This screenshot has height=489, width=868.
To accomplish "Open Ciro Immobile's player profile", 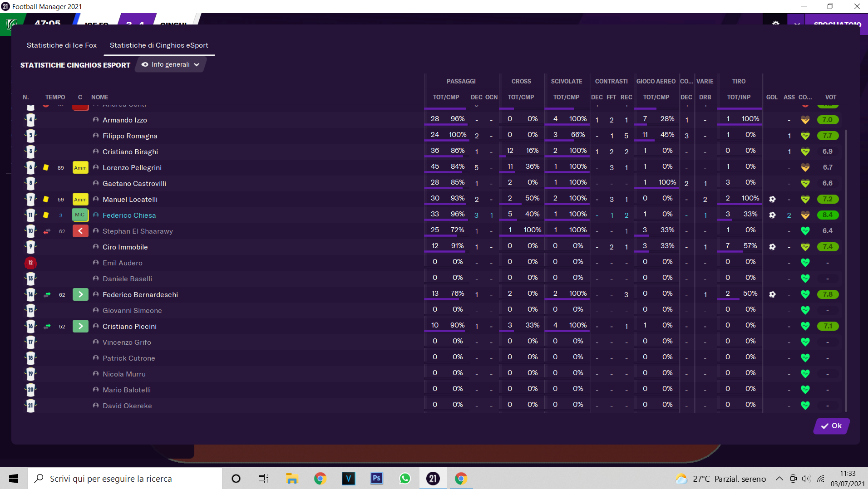I will click(125, 247).
